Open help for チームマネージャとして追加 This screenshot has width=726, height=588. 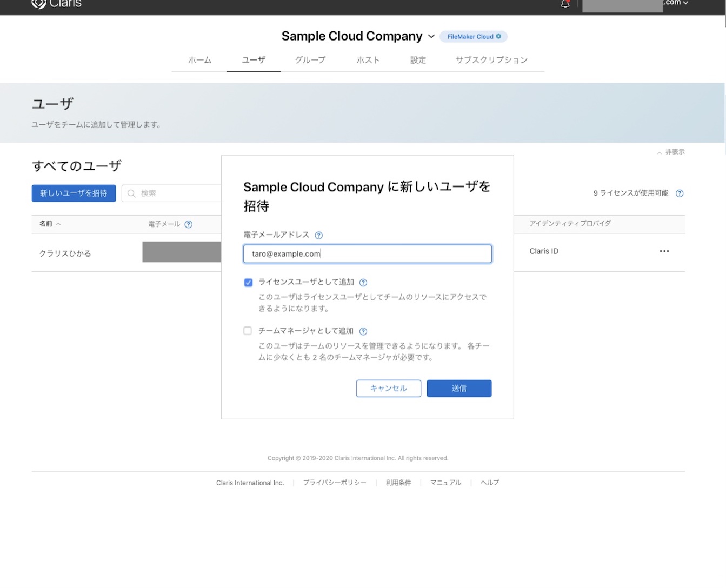[x=363, y=331]
